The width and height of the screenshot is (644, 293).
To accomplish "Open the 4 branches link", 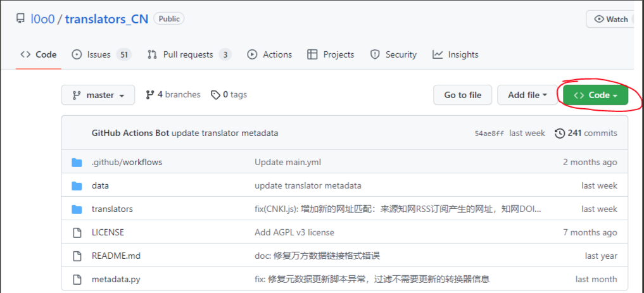I will click(x=173, y=95).
